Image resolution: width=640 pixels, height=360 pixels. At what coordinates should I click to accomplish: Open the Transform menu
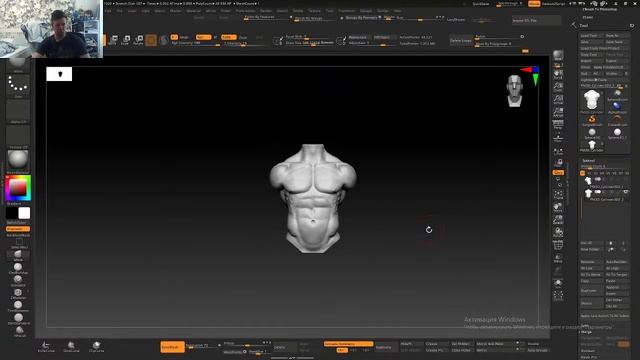click(347, 11)
